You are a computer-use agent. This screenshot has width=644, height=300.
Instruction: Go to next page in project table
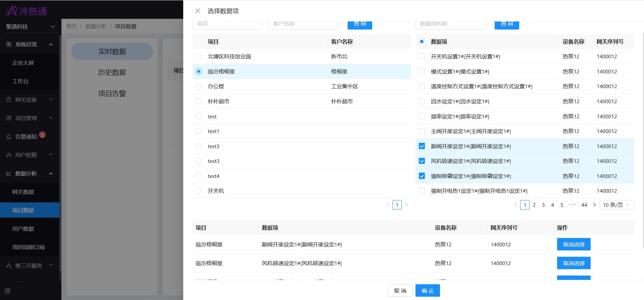pos(406,205)
